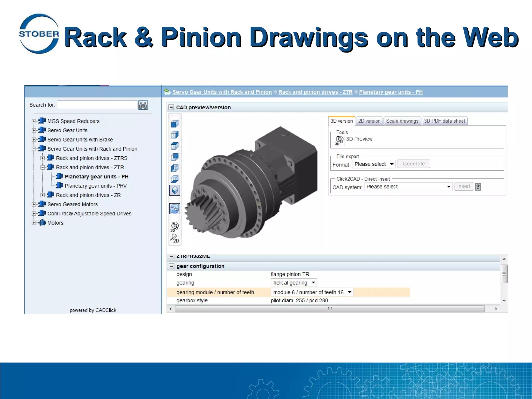Screen dimensions: 532x399
Task: Click the scroll up arrow in configuration panel
Action: 504,259
